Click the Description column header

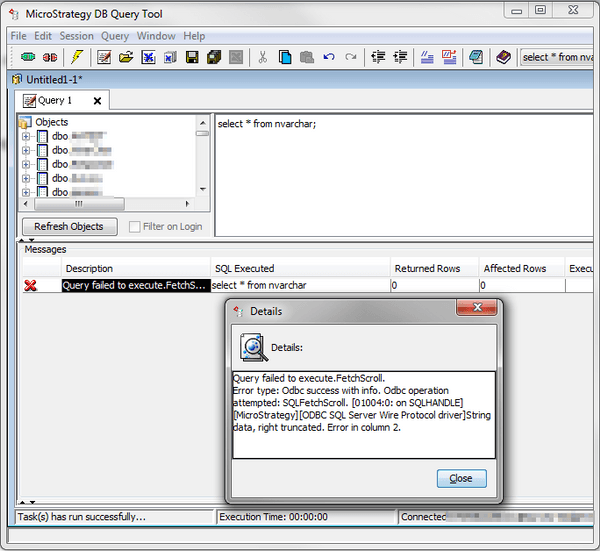coord(136,269)
